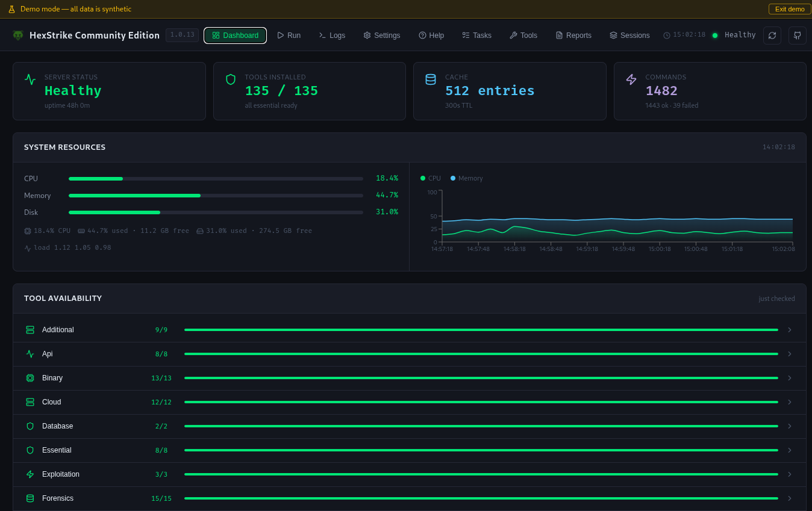The width and height of the screenshot is (812, 511).
Task: Click the Exit demo button
Action: pyautogui.click(x=789, y=9)
